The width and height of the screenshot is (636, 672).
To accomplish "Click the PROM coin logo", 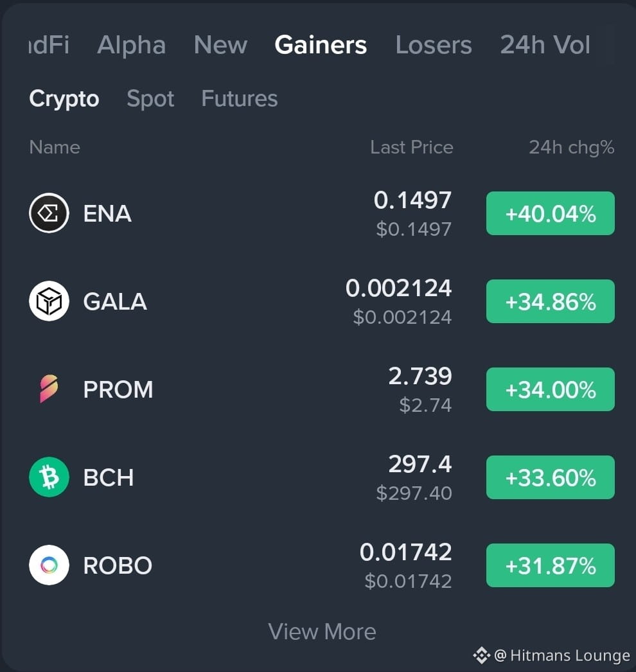I will pos(49,389).
